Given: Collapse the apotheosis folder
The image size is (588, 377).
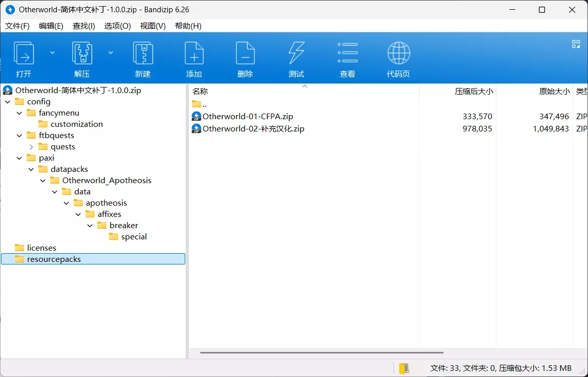Looking at the screenshot, I should click(x=67, y=203).
